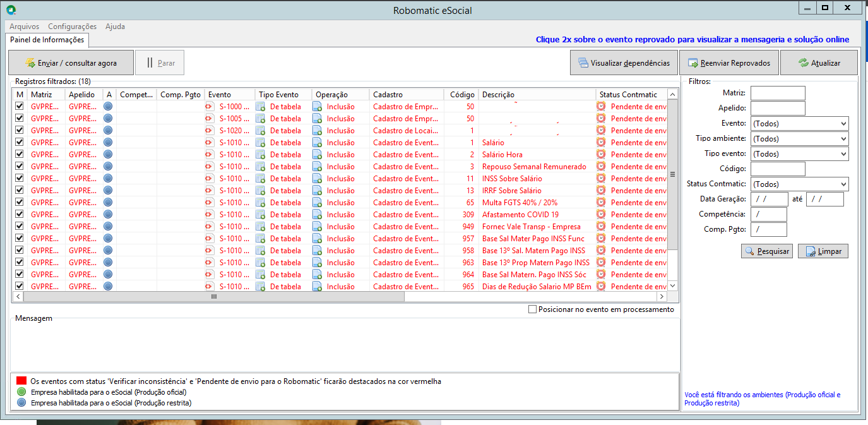Image resolution: width=868 pixels, height=425 pixels.
Task: Uncheck the checkbox of the S-1020 row
Action: click(20, 131)
